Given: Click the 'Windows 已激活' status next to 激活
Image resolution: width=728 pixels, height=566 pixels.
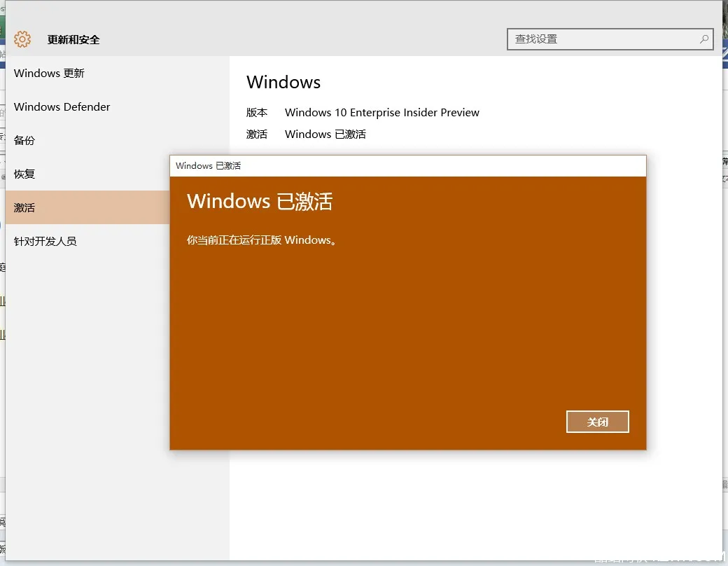Looking at the screenshot, I should point(325,134).
